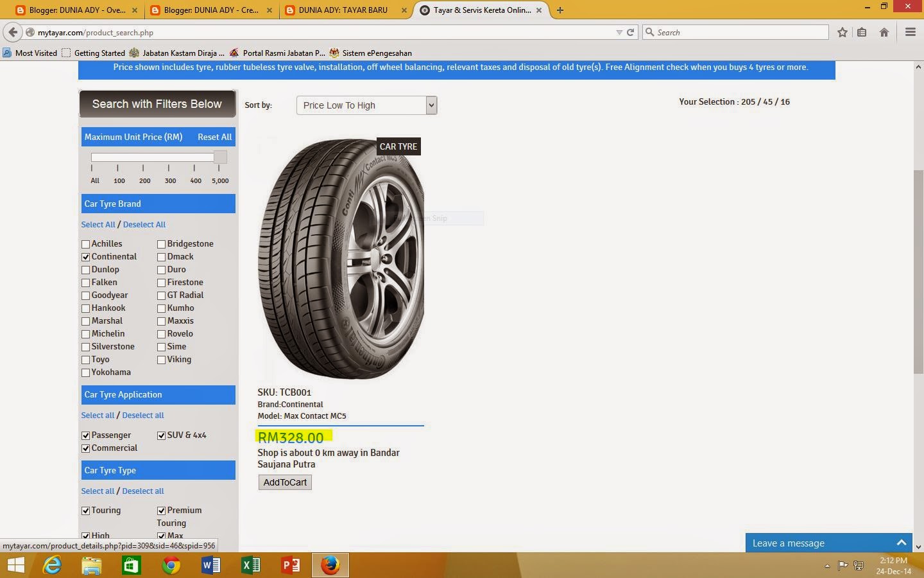The image size is (924, 578).
Task: Switch to Blogger DUNIA ADY Overview tab
Action: 76,10
